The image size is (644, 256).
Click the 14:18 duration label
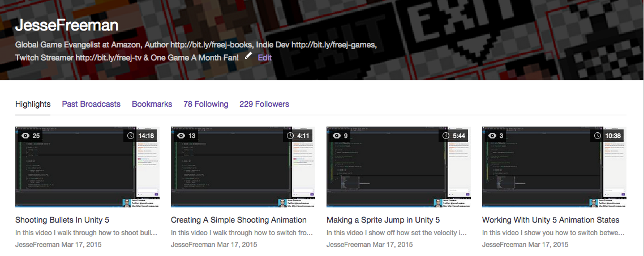pyautogui.click(x=146, y=136)
